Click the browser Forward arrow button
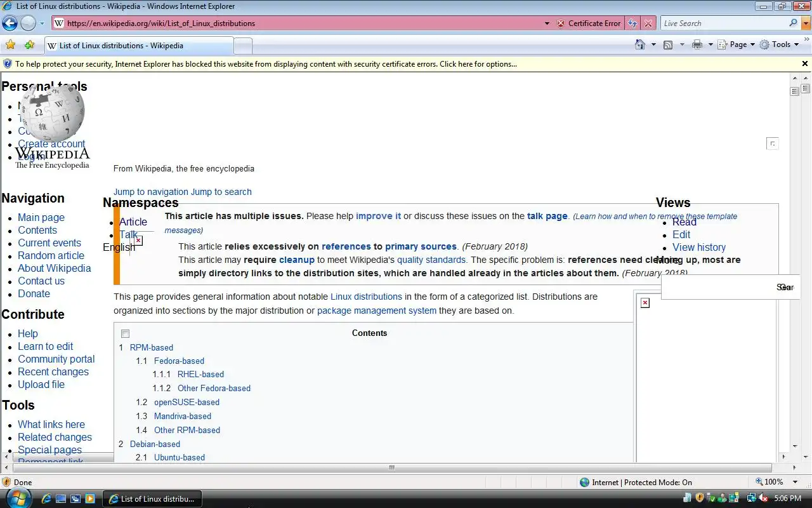 coord(28,23)
